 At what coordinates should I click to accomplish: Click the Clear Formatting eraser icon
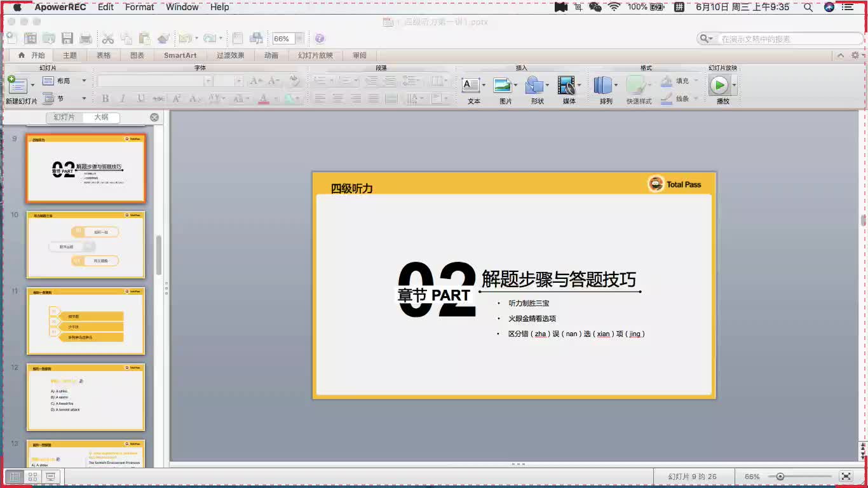(293, 81)
